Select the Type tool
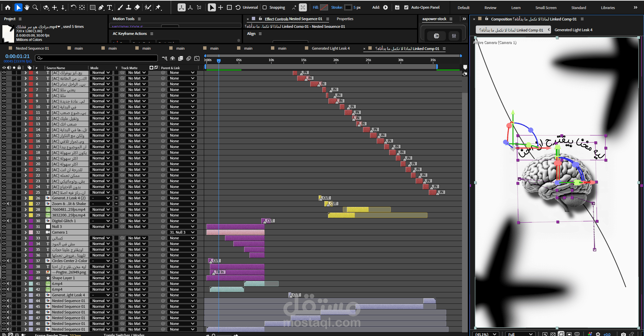This screenshot has width=644, height=336. point(109,7)
